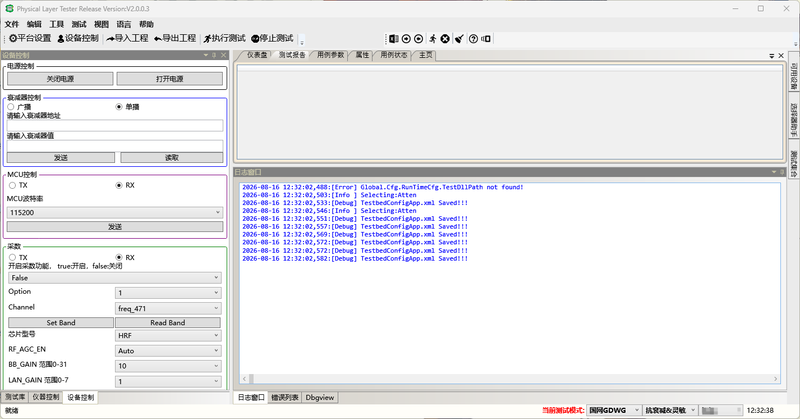
Task: Select TX in MCU控制 section
Action: tap(12, 185)
